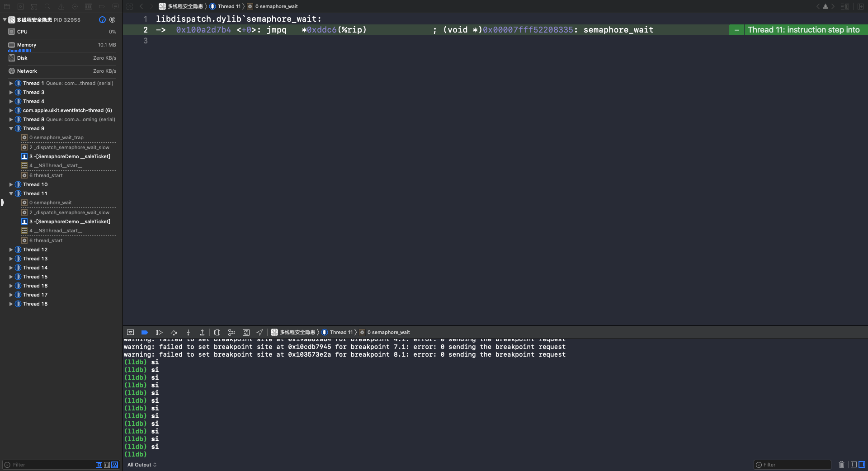
Task: Clear the console with the trash icon
Action: (x=841, y=464)
